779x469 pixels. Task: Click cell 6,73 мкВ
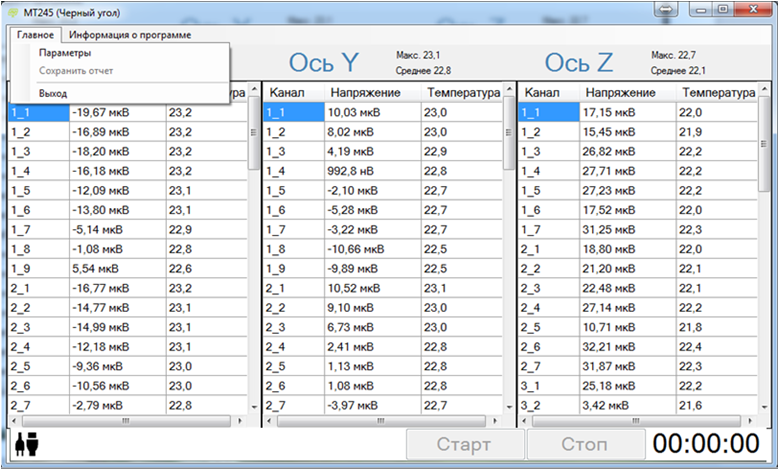[372, 327]
